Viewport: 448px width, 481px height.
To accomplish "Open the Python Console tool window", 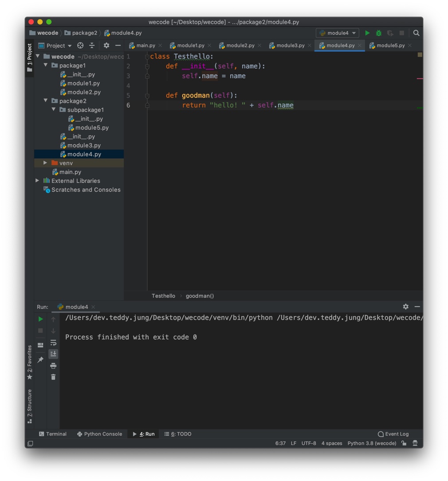I will point(99,434).
